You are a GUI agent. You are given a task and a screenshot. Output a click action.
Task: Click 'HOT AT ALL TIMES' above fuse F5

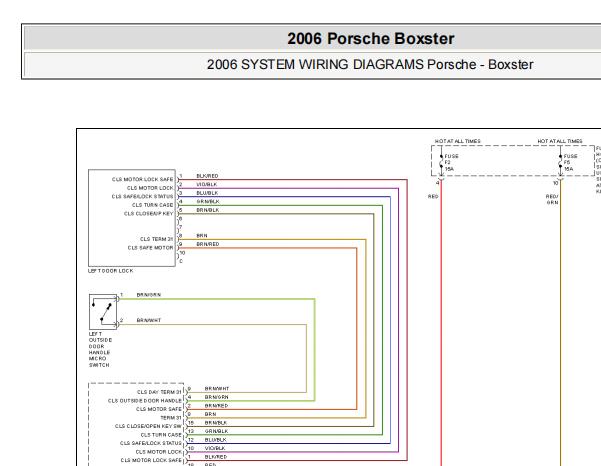[560, 141]
